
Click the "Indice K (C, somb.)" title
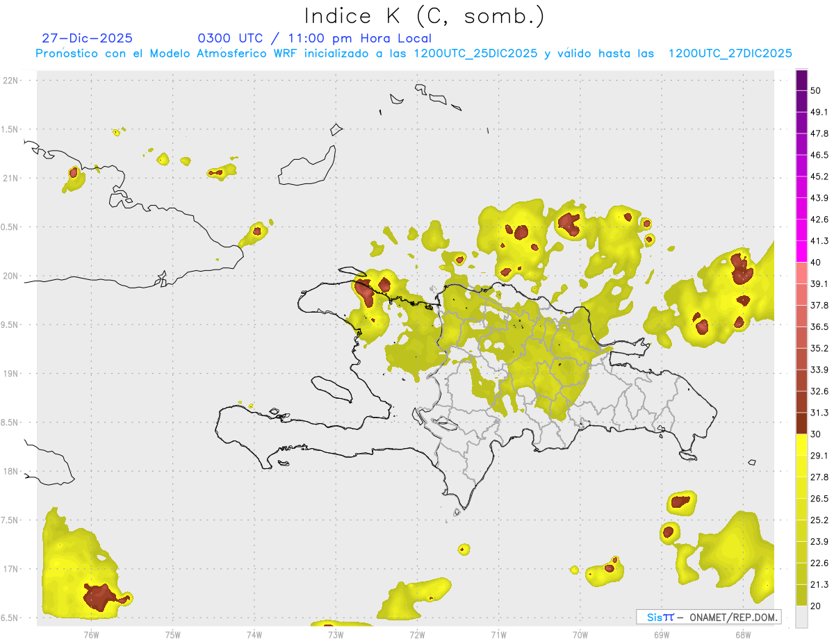coord(425,16)
